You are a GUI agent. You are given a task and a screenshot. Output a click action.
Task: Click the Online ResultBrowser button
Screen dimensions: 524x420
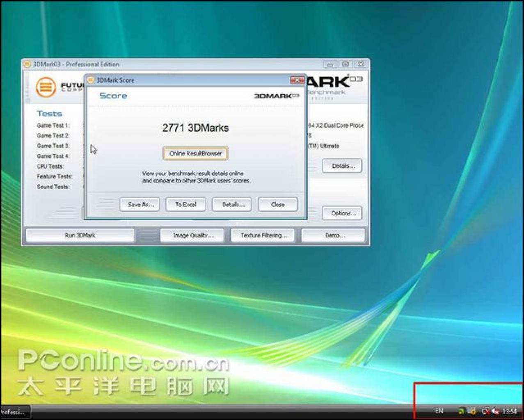pyautogui.click(x=195, y=153)
